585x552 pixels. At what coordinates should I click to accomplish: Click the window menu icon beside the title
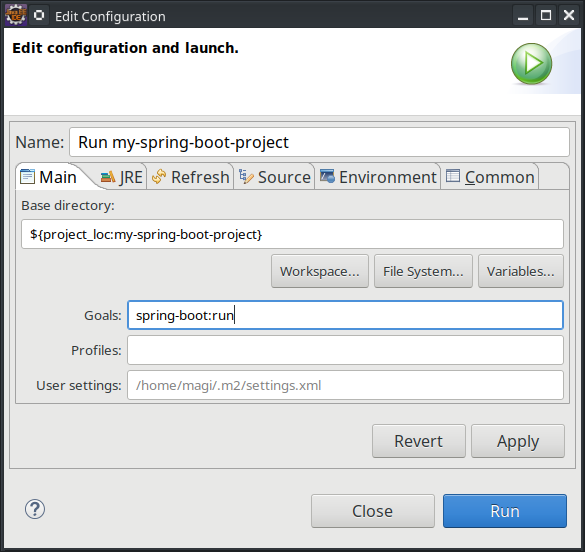click(x=39, y=15)
